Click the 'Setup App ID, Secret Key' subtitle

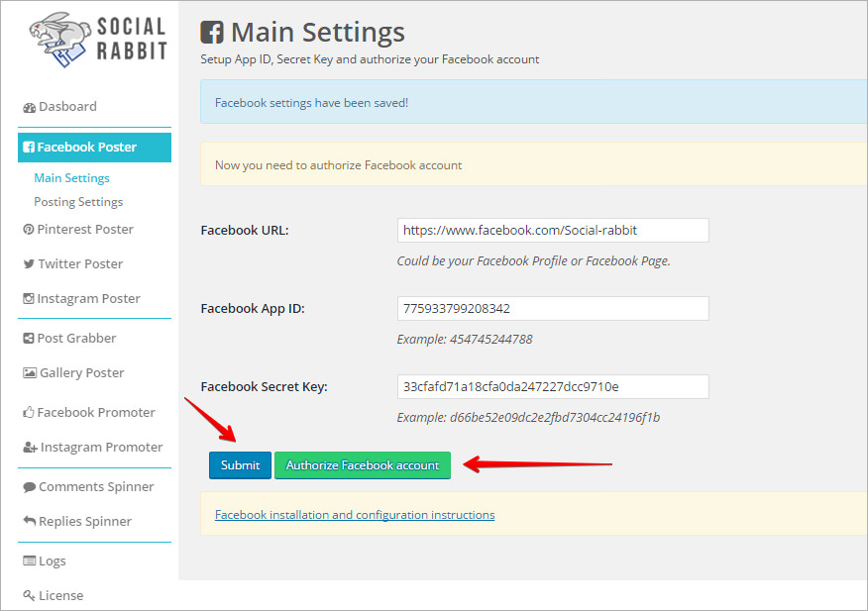pos(370,59)
